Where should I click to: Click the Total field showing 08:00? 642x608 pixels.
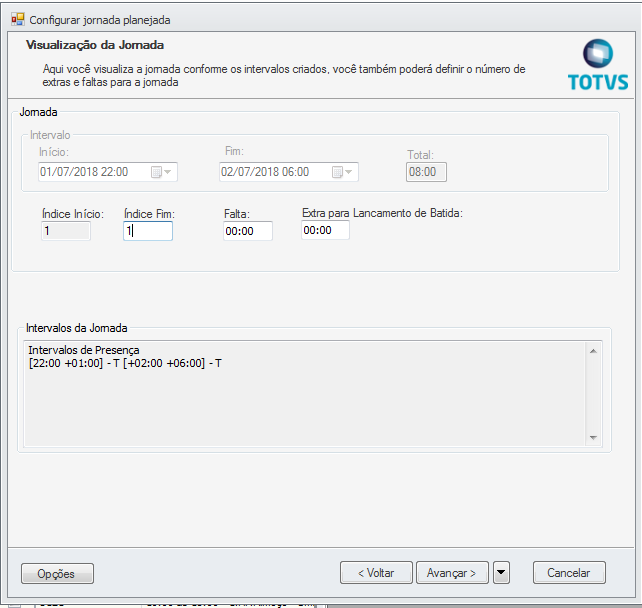[x=426, y=172]
